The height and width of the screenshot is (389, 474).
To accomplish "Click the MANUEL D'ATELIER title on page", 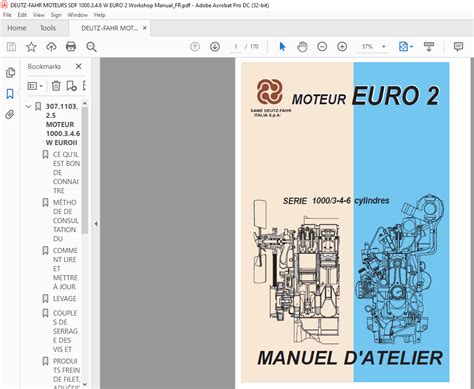I will pos(350,358).
